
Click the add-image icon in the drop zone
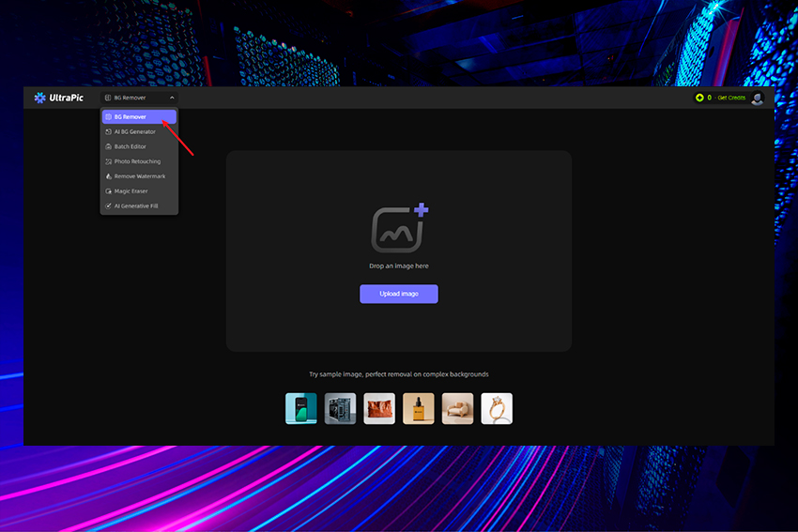tap(400, 228)
